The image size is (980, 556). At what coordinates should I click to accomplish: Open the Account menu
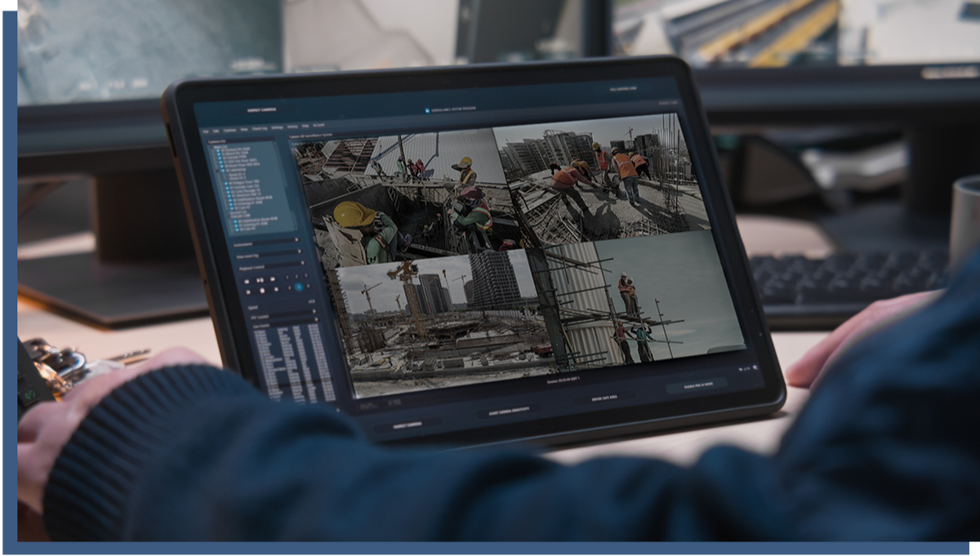tap(318, 125)
